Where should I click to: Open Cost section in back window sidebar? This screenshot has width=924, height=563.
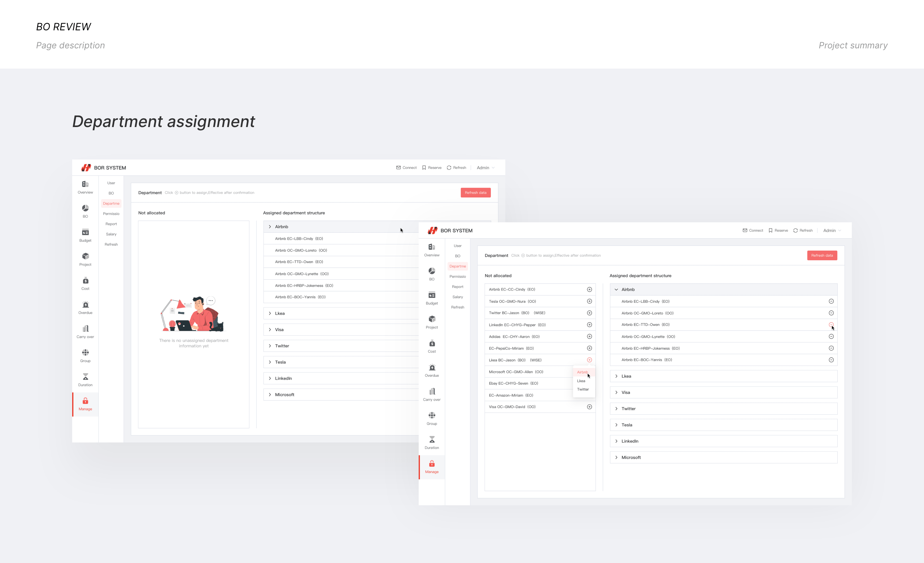[85, 284]
